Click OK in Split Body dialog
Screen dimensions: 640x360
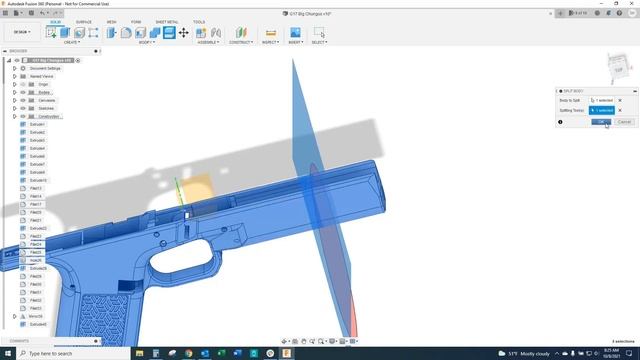click(601, 122)
